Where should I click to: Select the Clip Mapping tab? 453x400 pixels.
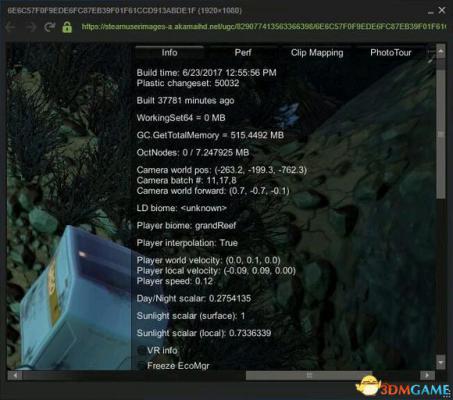coord(317,53)
